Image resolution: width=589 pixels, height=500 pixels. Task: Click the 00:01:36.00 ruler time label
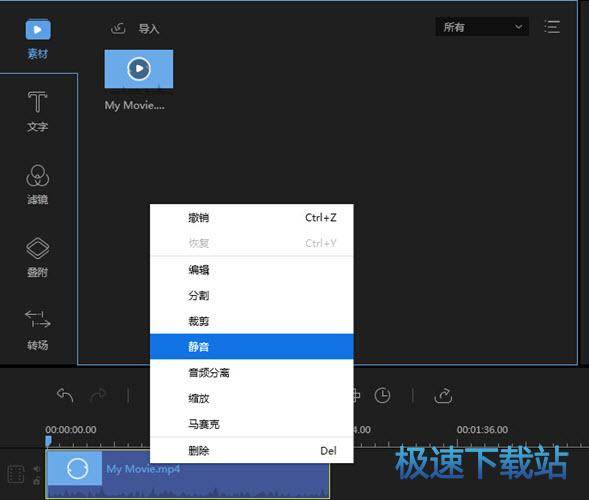(x=482, y=430)
